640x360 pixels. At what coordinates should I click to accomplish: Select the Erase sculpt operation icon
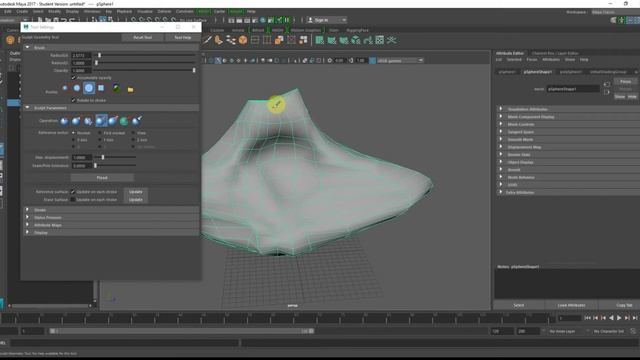coord(136,121)
